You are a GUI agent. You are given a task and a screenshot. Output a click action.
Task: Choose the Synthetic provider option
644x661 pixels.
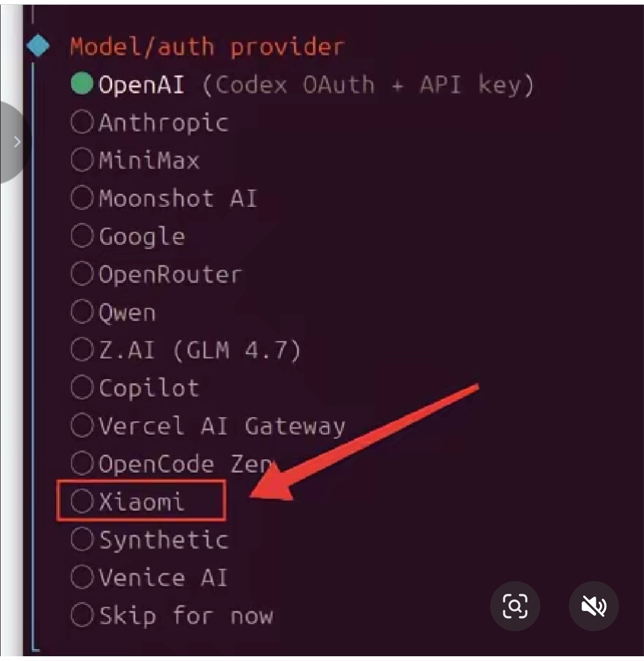pos(82,539)
